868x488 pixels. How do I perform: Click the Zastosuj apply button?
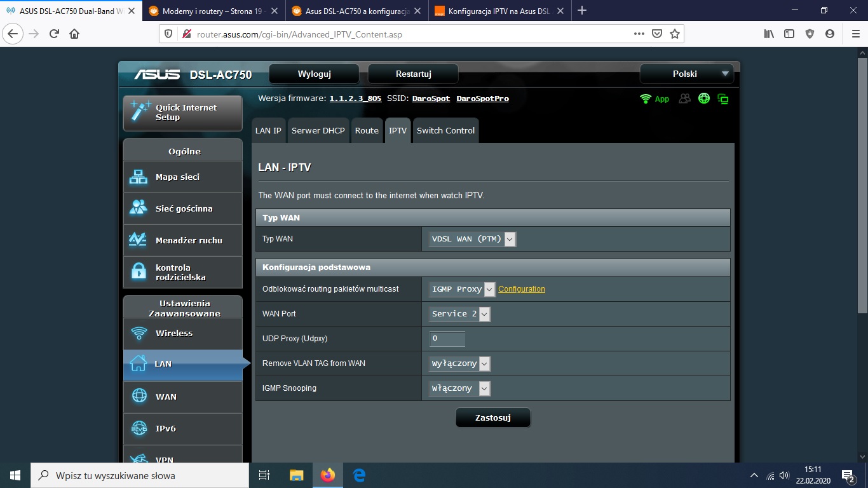(x=492, y=417)
